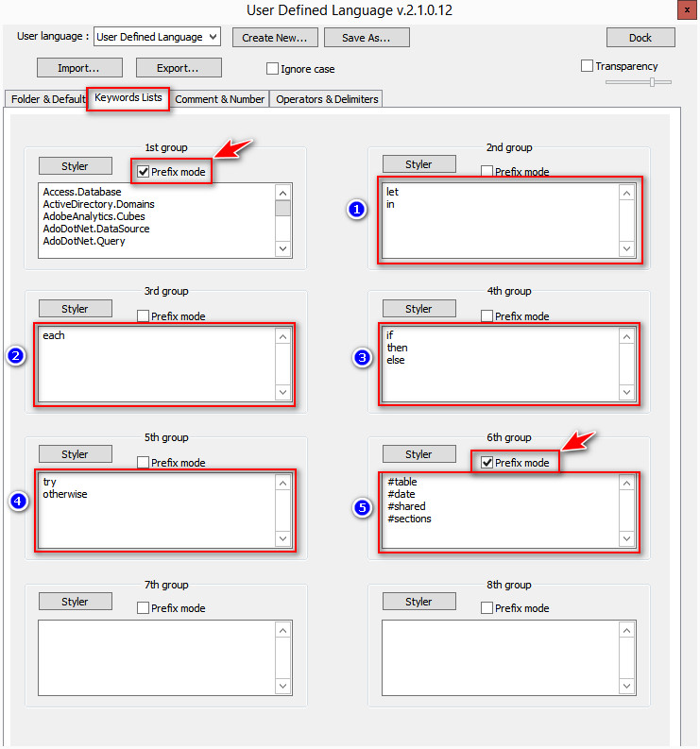Enable the Transparency checkbox
Image resolution: width=700 pixels, height=749 pixels.
coord(587,66)
